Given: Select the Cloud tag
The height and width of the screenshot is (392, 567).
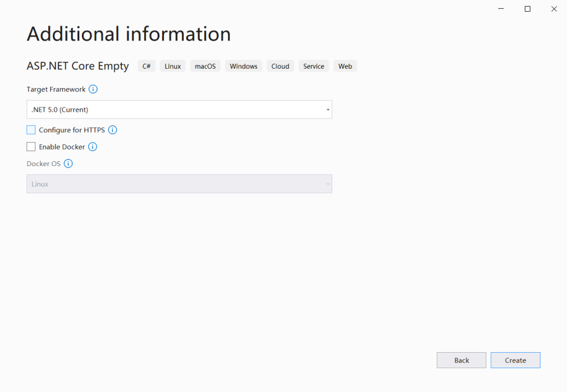Looking at the screenshot, I should point(280,66).
